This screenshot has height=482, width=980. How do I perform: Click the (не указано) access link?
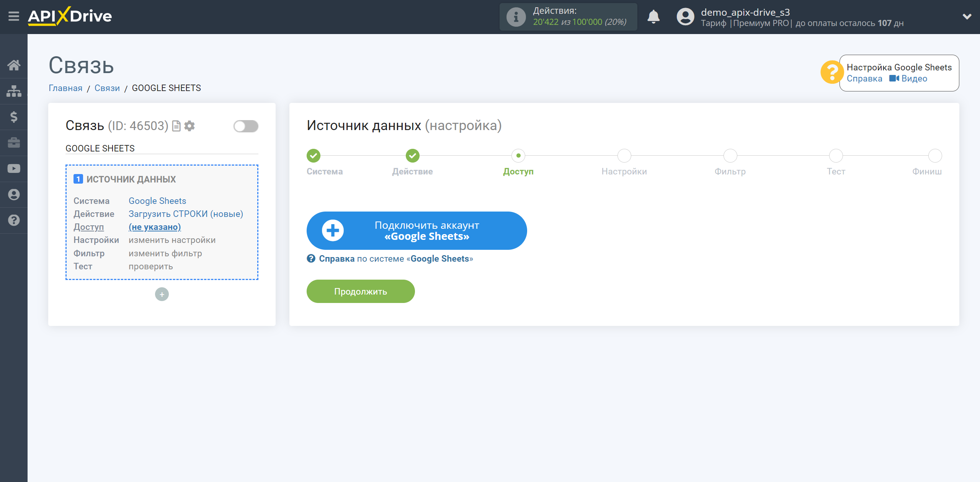(x=155, y=227)
